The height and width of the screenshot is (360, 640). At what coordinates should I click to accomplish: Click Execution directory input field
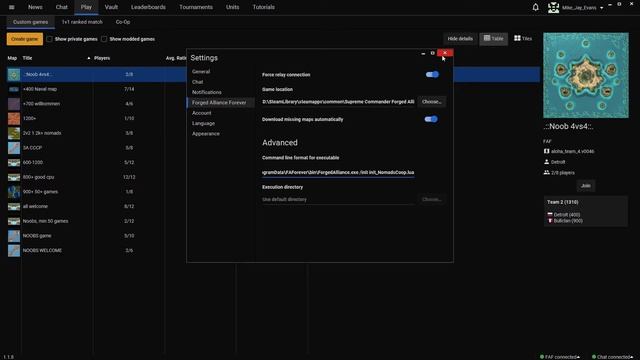click(x=338, y=200)
